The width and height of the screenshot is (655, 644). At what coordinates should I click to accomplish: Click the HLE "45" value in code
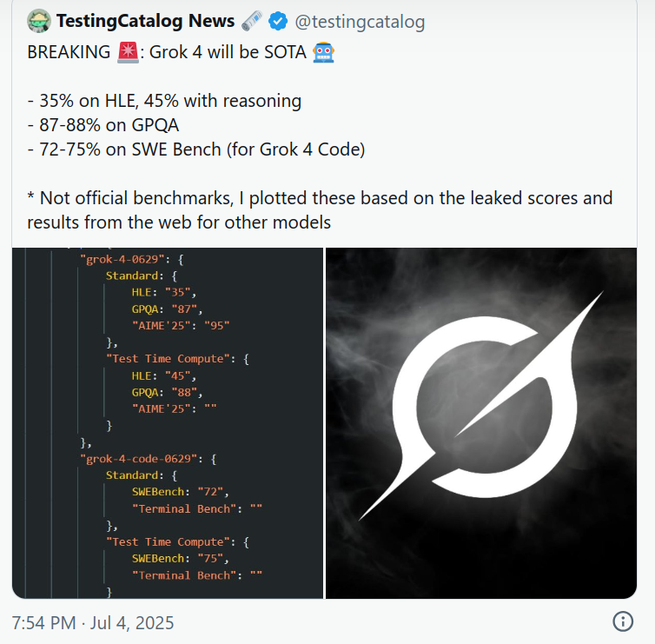(x=182, y=376)
